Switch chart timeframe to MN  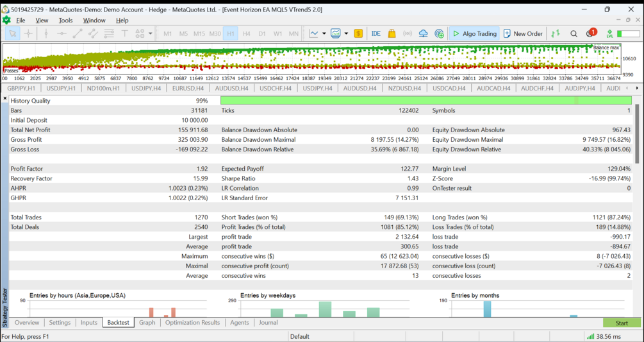293,34
